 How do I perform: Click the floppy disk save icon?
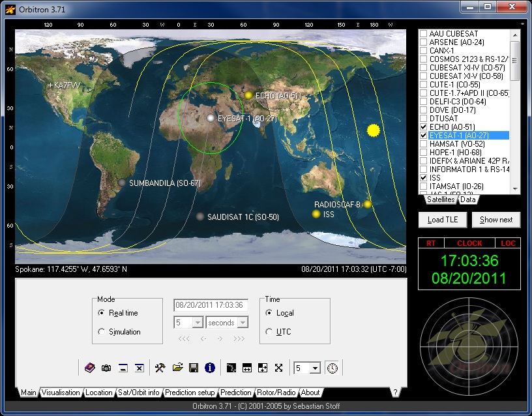click(194, 368)
